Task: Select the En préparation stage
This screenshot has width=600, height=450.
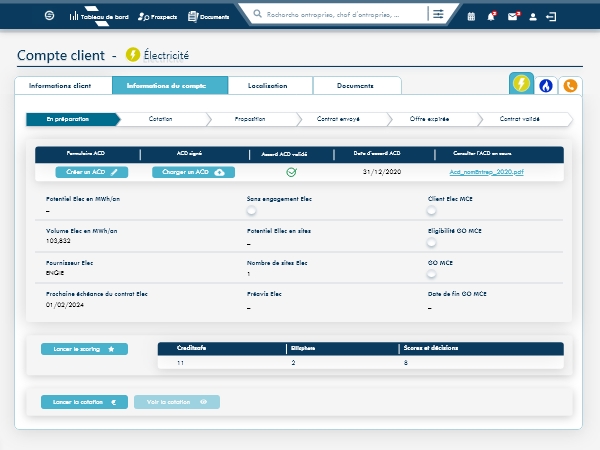Action: tap(71, 119)
